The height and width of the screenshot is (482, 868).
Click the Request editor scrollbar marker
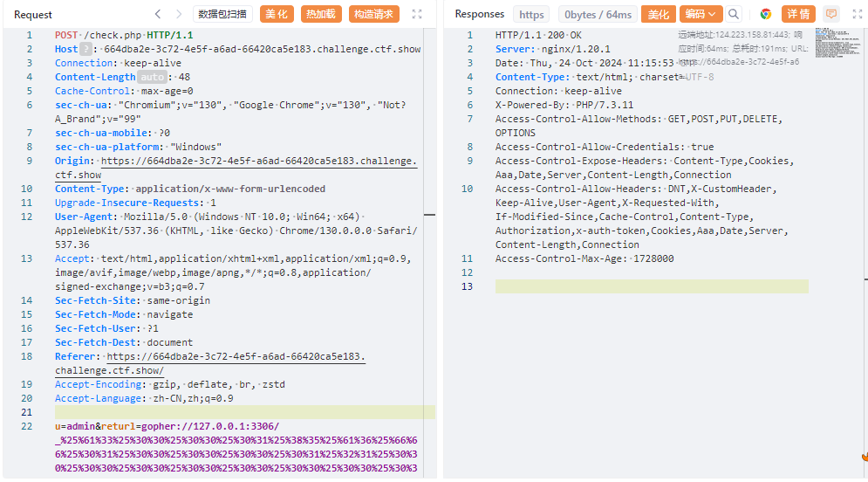429,215
